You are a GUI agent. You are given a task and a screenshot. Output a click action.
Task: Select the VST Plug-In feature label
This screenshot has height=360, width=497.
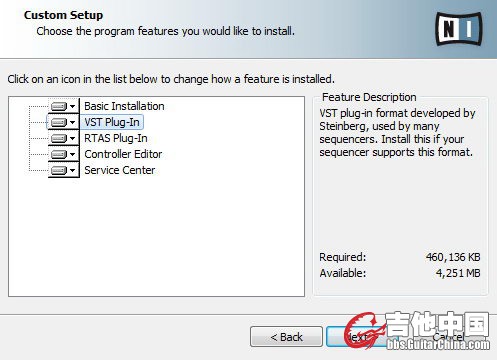(x=112, y=122)
